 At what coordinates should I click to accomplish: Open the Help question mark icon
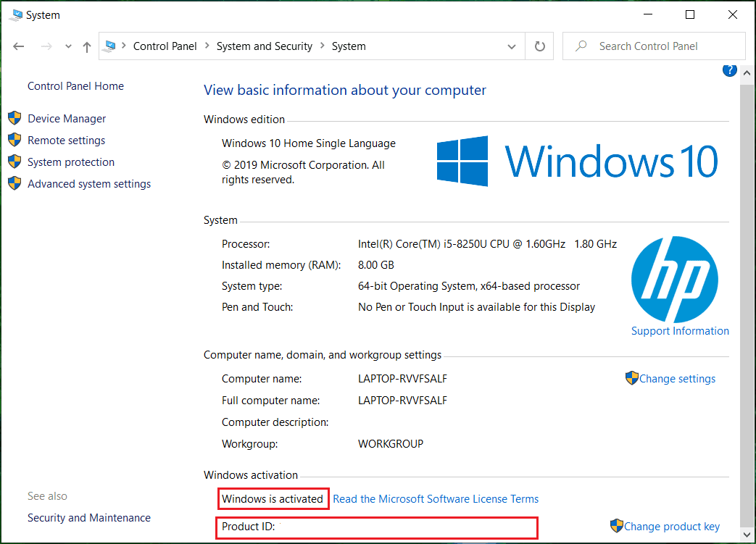(x=730, y=70)
